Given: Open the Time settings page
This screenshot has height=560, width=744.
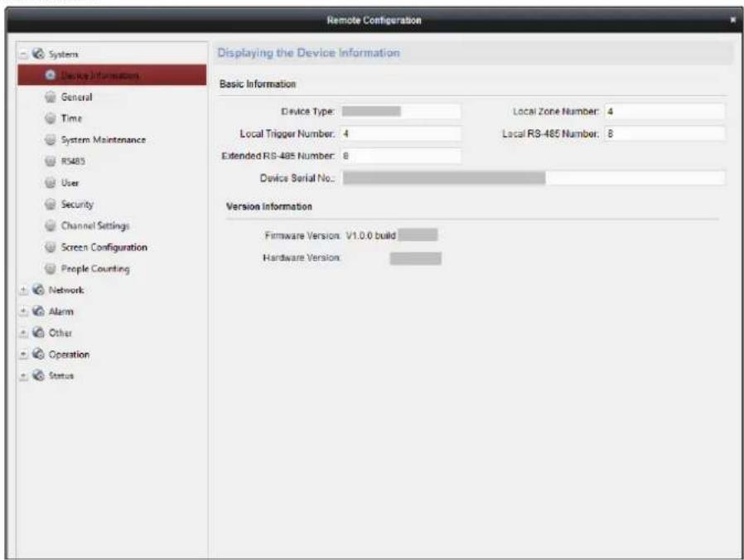Looking at the screenshot, I should point(71,118).
